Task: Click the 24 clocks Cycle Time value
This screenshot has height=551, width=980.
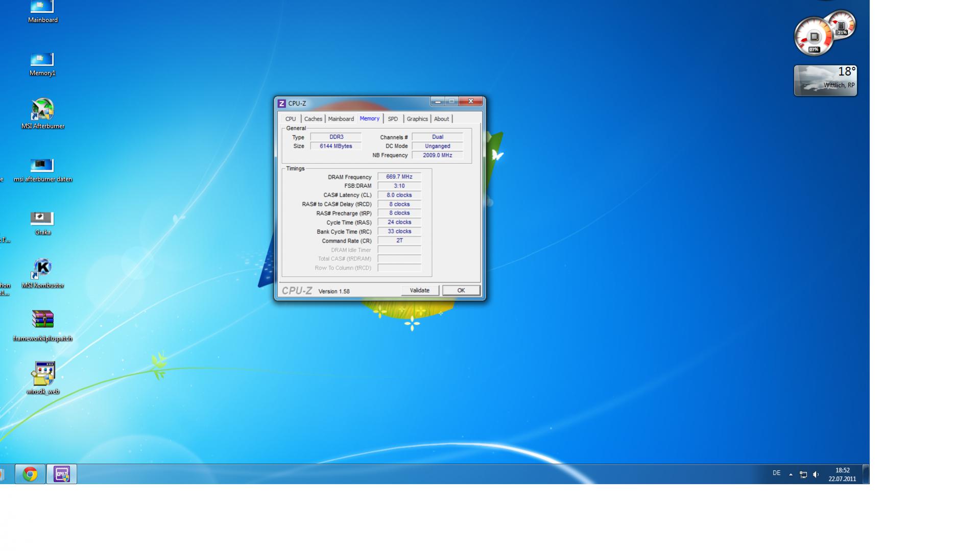Action: click(399, 222)
